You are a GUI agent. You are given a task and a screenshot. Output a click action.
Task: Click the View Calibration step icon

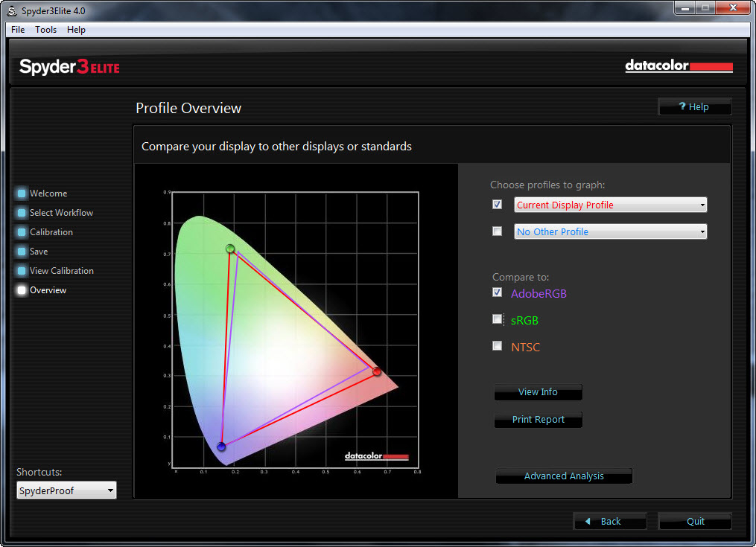(22, 271)
